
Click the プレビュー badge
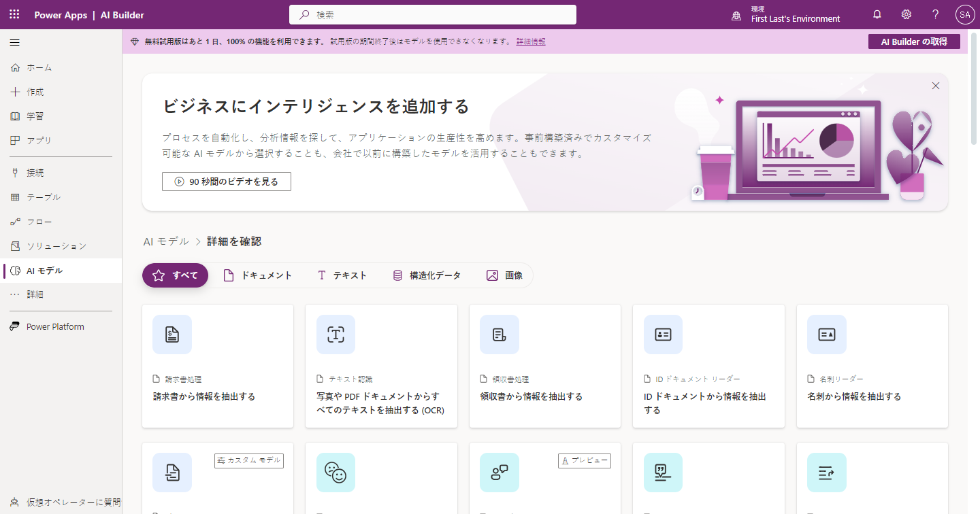[584, 460]
